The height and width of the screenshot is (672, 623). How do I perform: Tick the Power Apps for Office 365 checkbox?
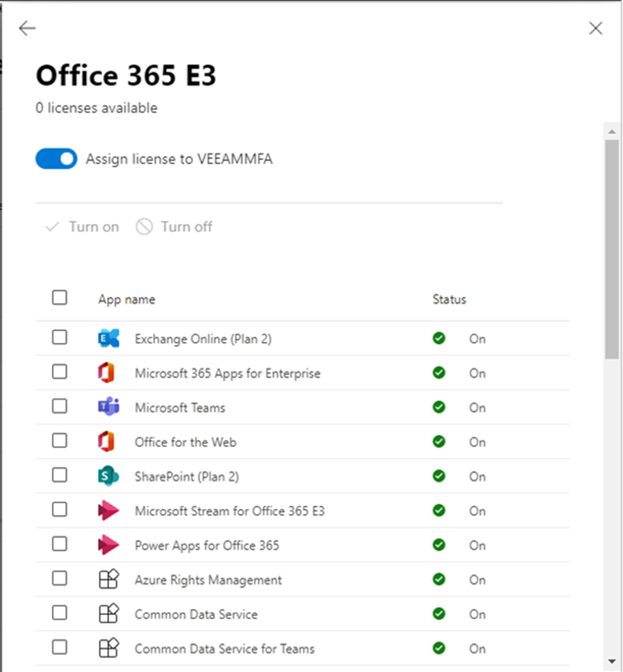pos(59,544)
